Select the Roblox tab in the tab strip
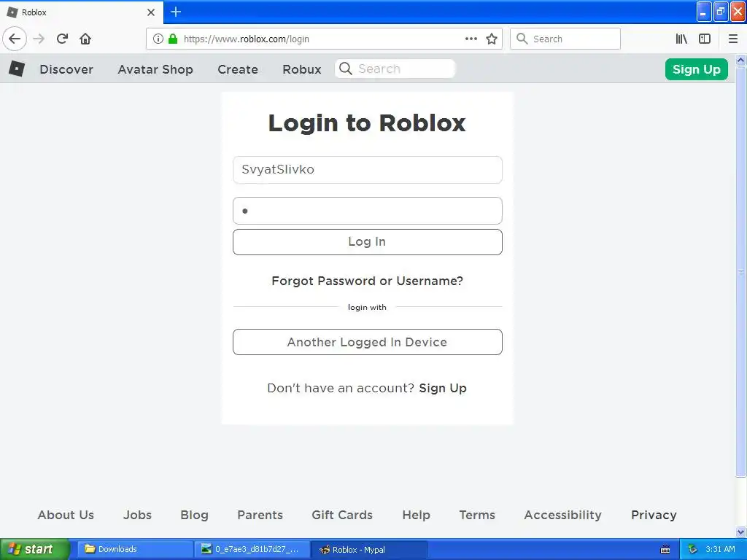This screenshot has width=747, height=560. pyautogui.click(x=82, y=12)
